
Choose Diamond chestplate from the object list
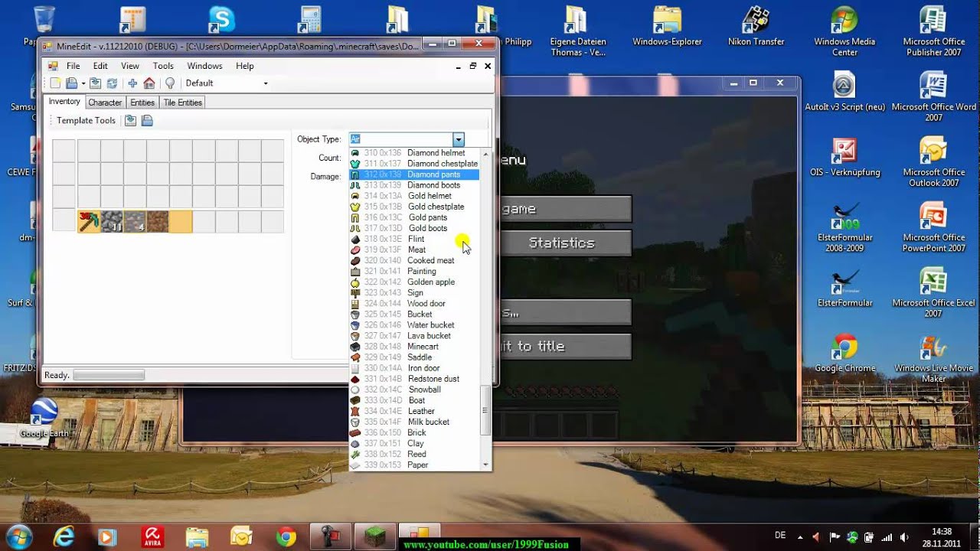[414, 164]
